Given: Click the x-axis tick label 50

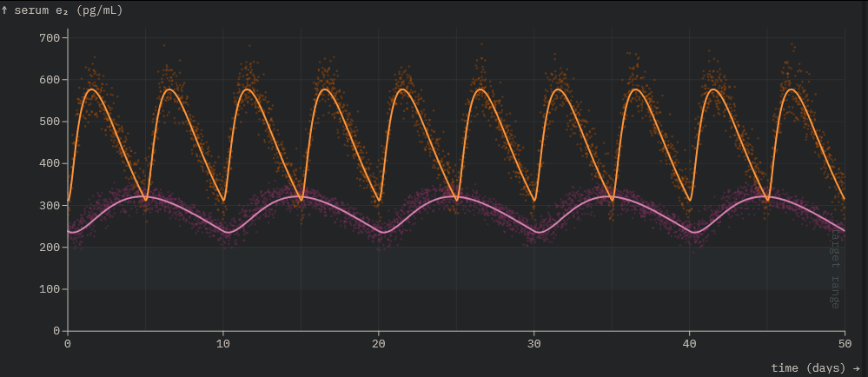Looking at the screenshot, I should pyautogui.click(x=845, y=343).
